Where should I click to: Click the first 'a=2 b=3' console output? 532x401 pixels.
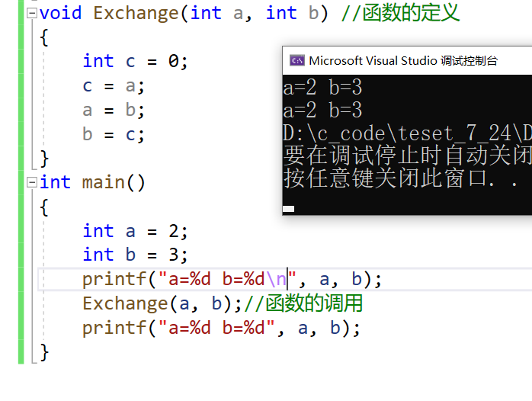pos(322,87)
